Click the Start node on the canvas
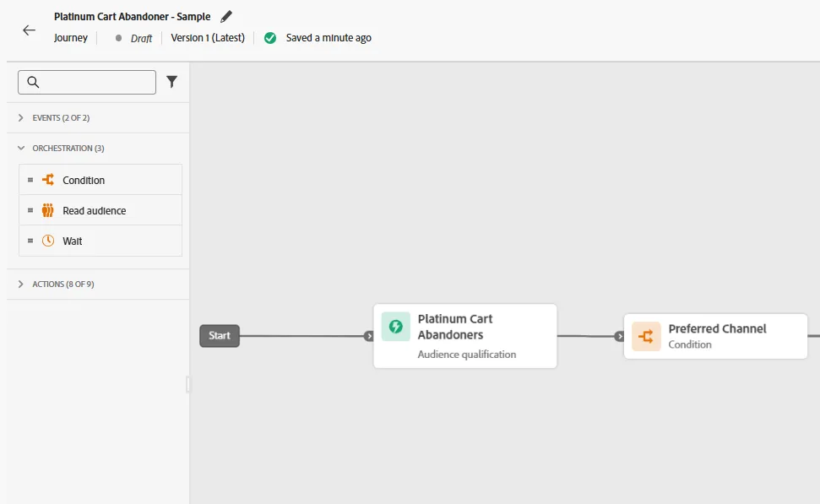The image size is (820, 504). tap(220, 336)
